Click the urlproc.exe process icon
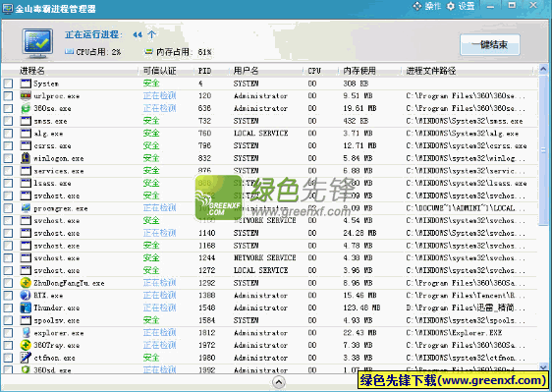Image resolution: width=552 pixels, height=392 pixels. tap(26, 96)
